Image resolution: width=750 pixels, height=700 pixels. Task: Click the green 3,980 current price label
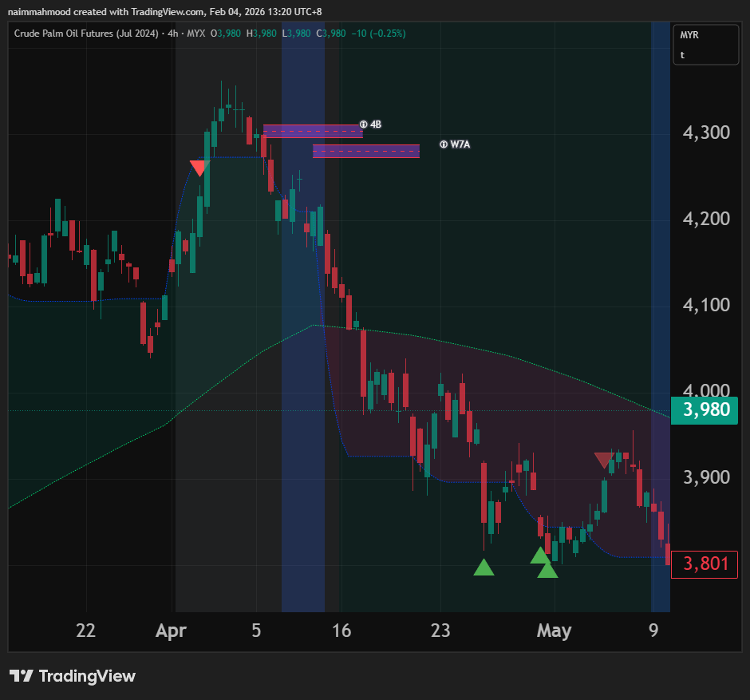(x=704, y=411)
